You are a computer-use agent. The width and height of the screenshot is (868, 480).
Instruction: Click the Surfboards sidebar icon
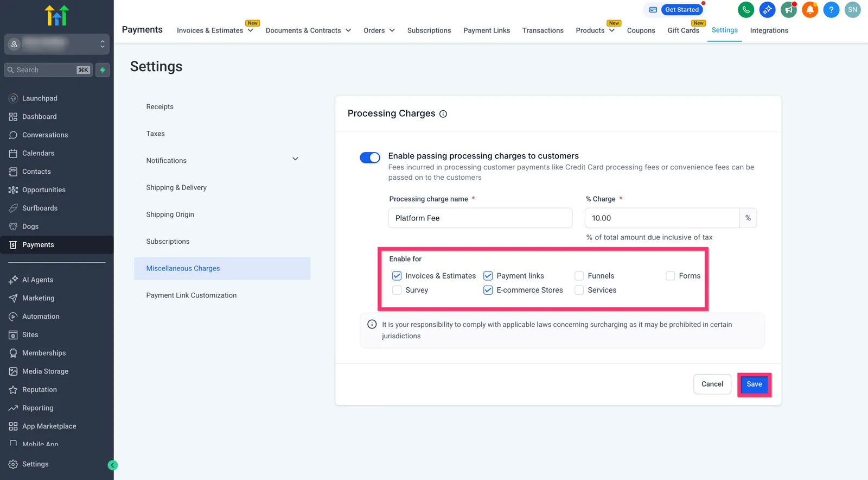(x=14, y=208)
